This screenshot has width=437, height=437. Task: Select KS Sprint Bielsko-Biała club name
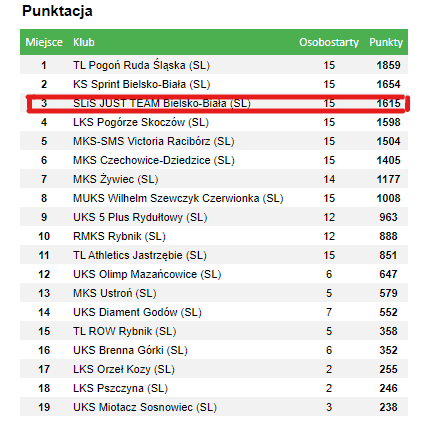click(x=141, y=84)
